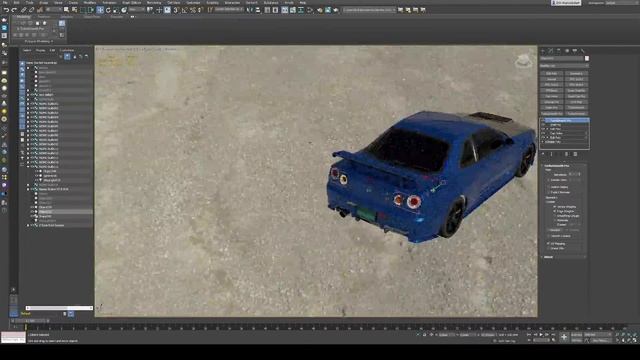Open the File menu
Viewport: 640px width, 360px height.
(5, 2)
